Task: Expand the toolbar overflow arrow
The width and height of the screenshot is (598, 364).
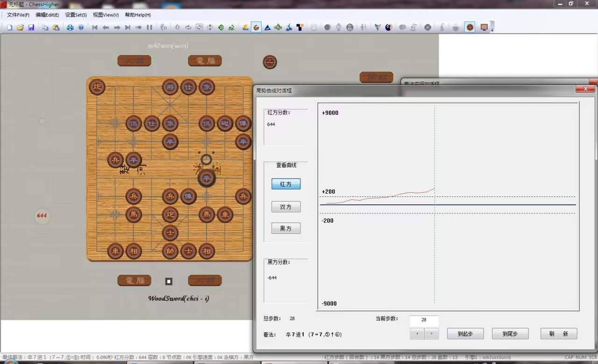Action: coord(492,29)
